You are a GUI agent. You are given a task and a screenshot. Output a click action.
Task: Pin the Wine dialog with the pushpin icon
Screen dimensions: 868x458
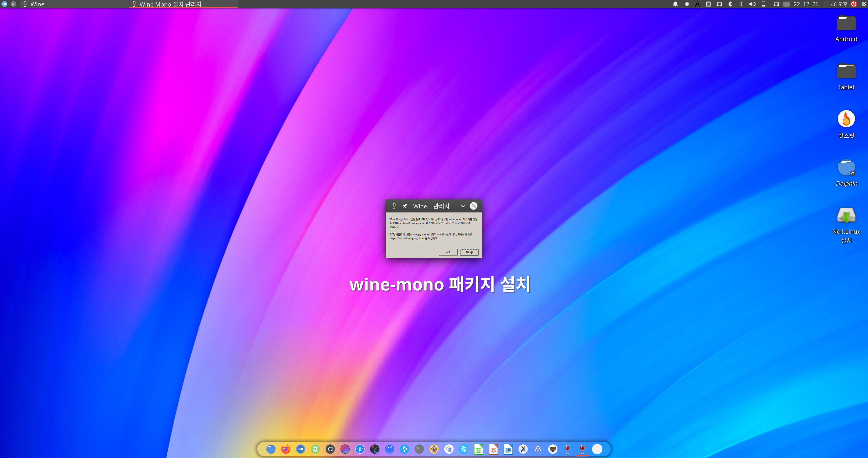(405, 206)
